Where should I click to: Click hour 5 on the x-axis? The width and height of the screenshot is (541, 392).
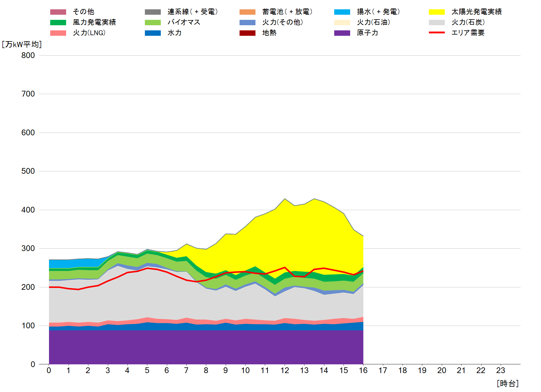pos(147,370)
